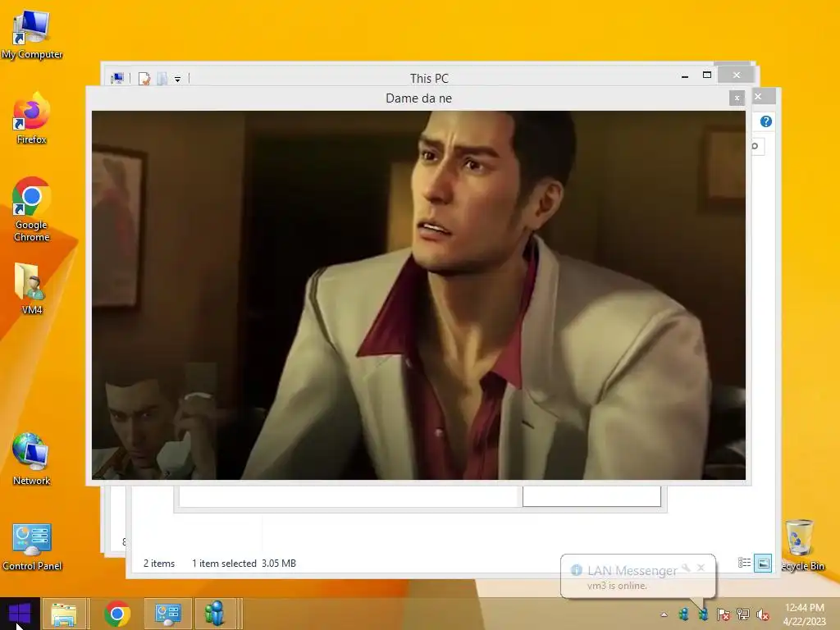The image size is (840, 630).
Task: Open the My Computer desktop icon
Action: (x=32, y=34)
